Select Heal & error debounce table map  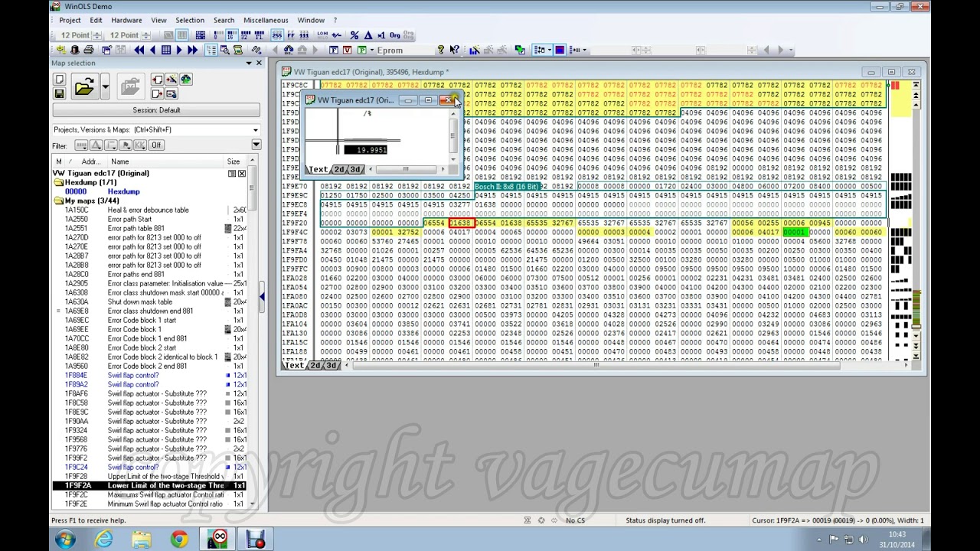pyautogui.click(x=148, y=210)
